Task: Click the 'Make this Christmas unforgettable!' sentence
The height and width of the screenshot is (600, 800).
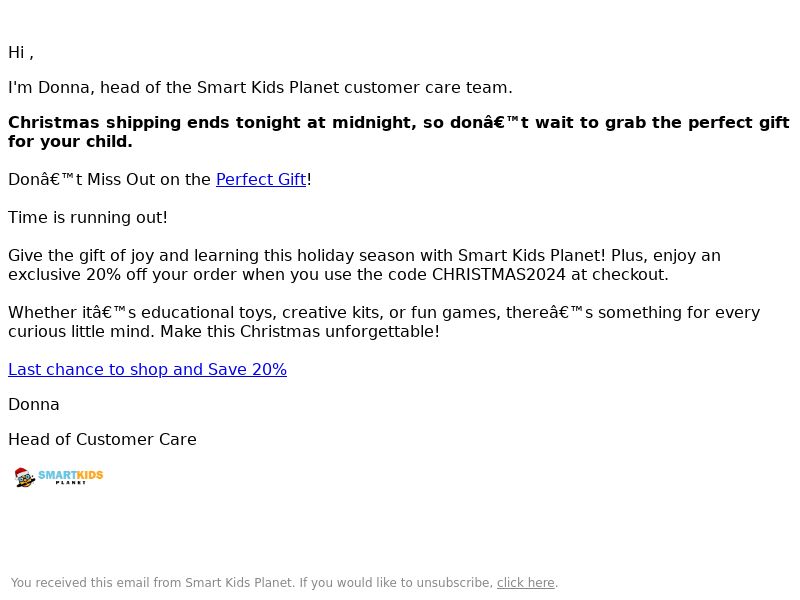Action: pyautogui.click(x=300, y=332)
